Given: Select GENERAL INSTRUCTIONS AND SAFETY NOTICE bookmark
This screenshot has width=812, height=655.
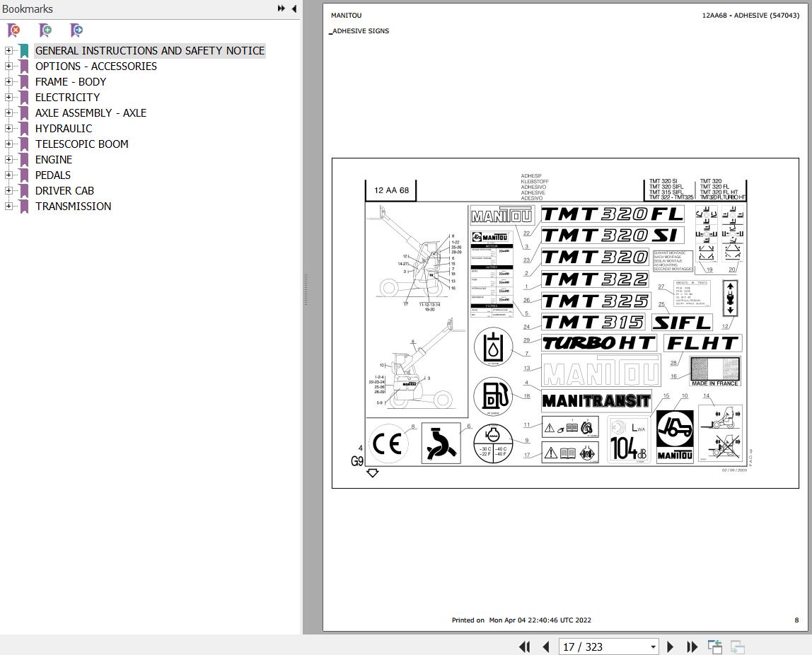Looking at the screenshot, I should click(150, 51).
